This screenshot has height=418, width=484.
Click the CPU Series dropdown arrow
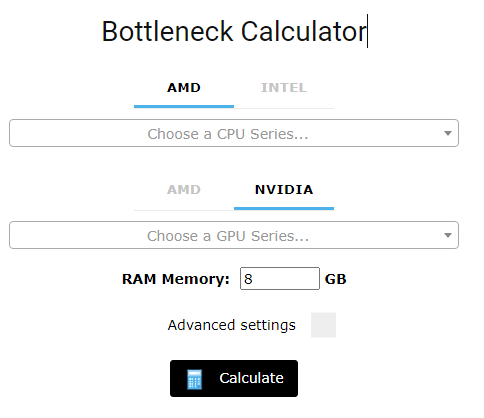pyautogui.click(x=448, y=133)
